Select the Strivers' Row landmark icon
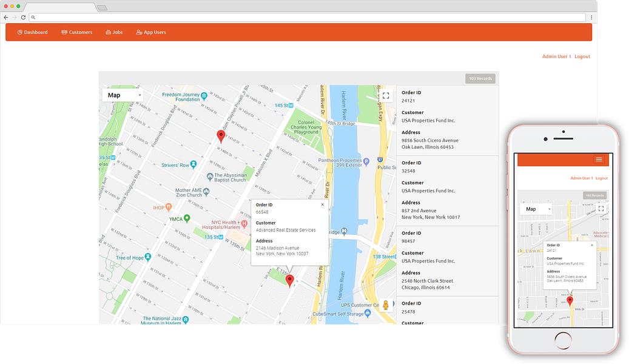The height and width of the screenshot is (364, 629). [193, 164]
